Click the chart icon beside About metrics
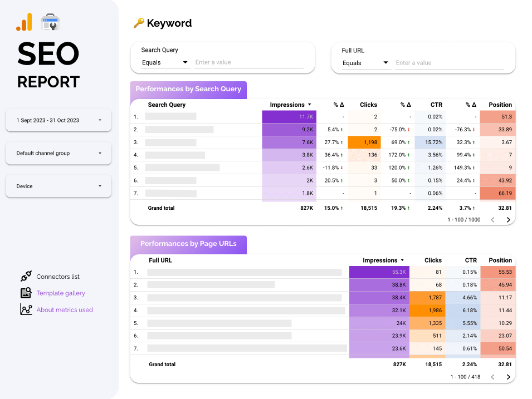 click(x=26, y=310)
